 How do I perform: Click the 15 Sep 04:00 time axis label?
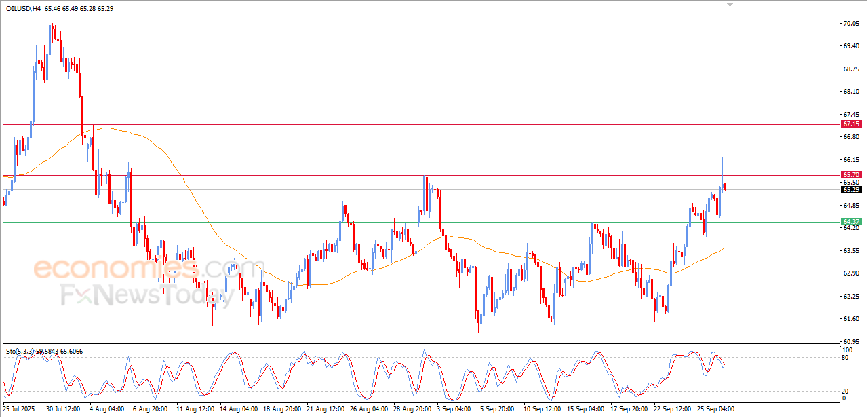(x=586, y=409)
